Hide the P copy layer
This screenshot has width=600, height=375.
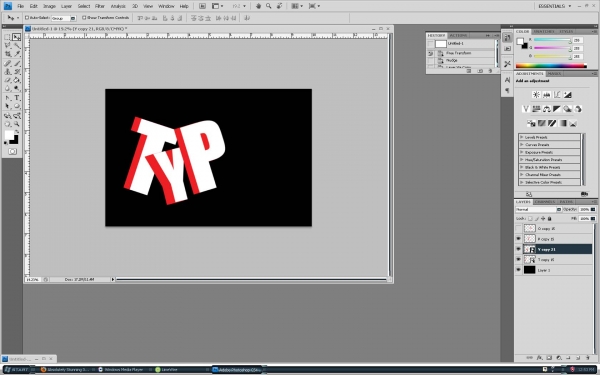click(x=518, y=239)
